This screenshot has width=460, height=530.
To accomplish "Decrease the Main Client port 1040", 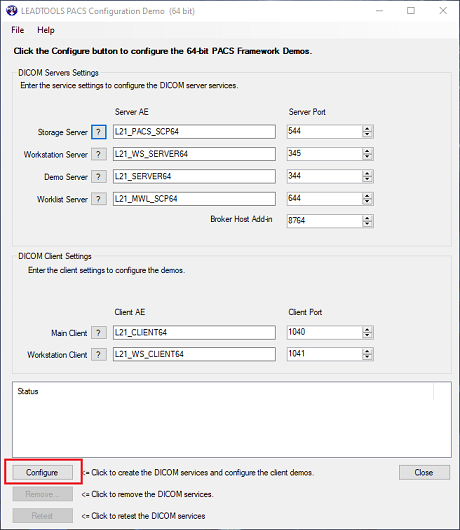I will tap(367, 335).
